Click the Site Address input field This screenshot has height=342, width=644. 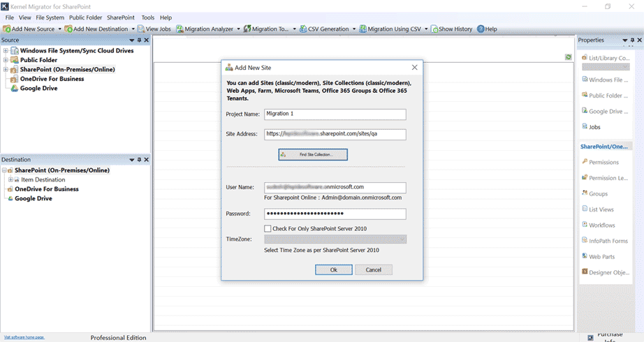click(x=335, y=134)
